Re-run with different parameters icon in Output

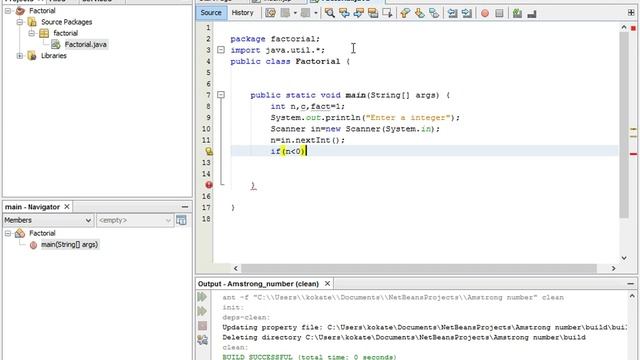[x=202, y=311]
